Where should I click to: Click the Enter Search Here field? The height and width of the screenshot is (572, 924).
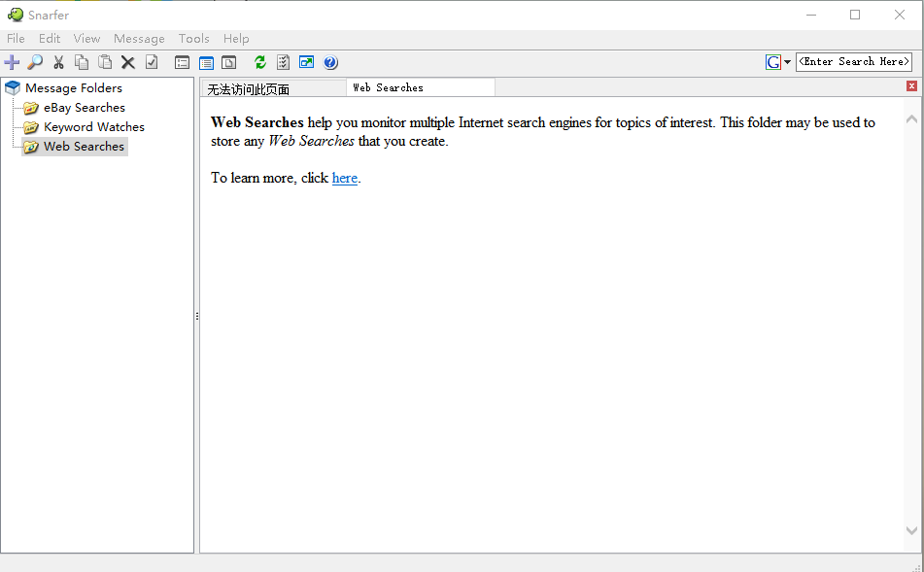[x=853, y=62]
